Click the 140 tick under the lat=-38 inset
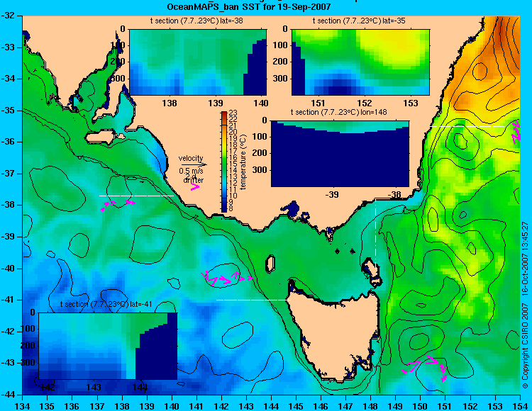This screenshot has width=532, height=411. pos(262,103)
